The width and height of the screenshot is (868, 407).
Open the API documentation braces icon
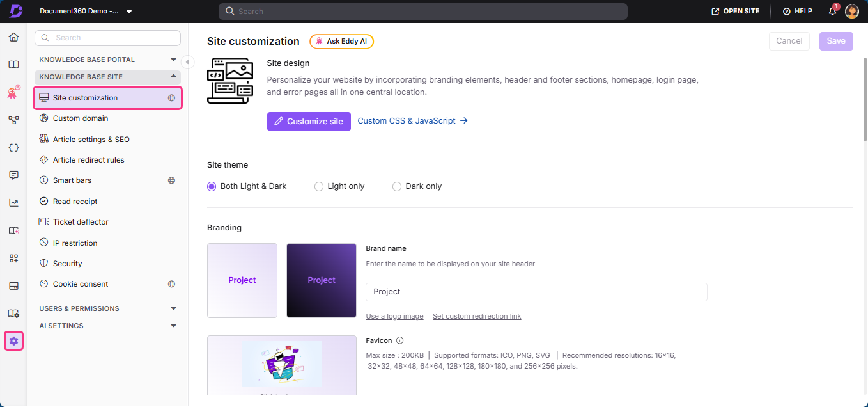click(13, 148)
